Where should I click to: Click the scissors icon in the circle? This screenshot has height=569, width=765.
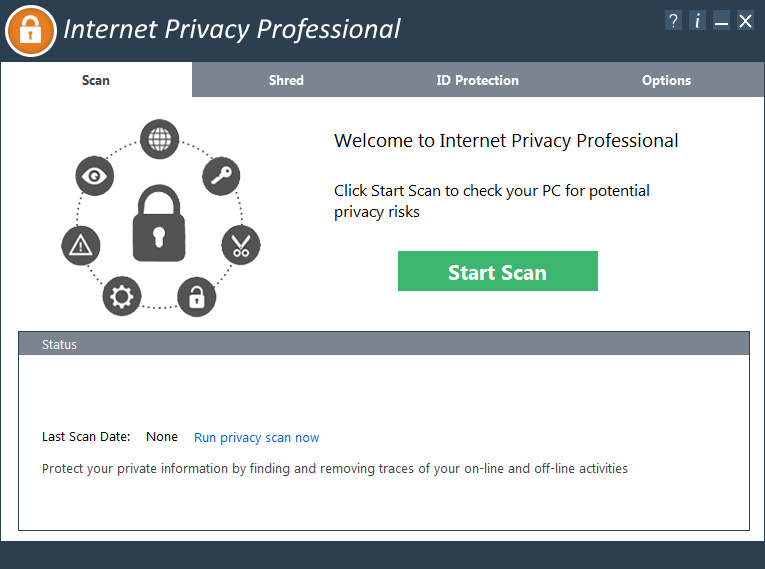click(x=240, y=245)
